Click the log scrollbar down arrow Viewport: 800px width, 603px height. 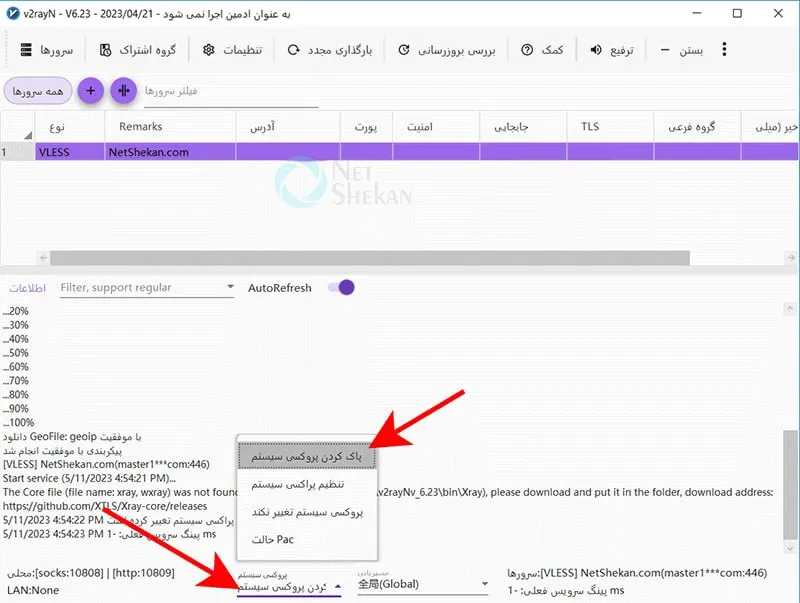[790, 548]
